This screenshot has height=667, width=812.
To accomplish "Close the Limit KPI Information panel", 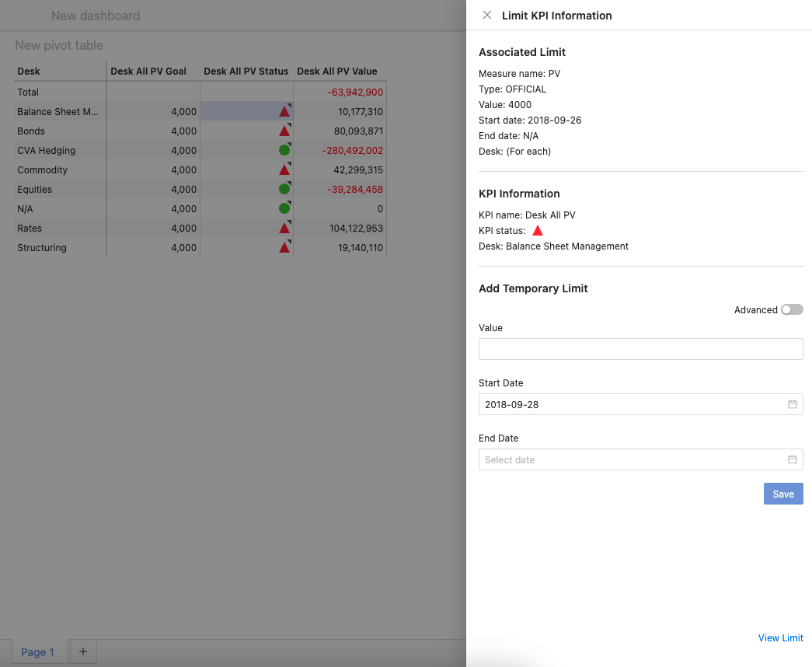I will 487,15.
